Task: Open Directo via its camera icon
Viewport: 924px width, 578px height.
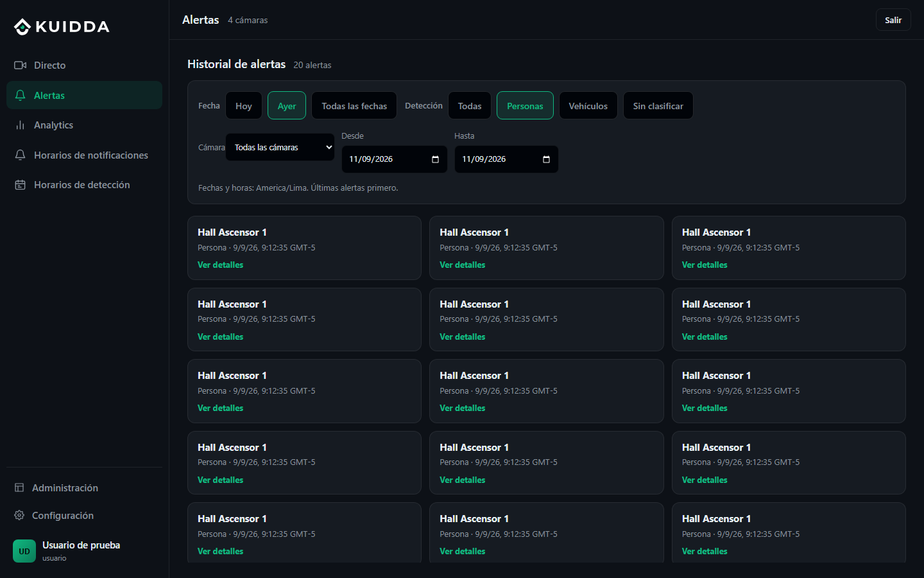Action: click(20, 66)
